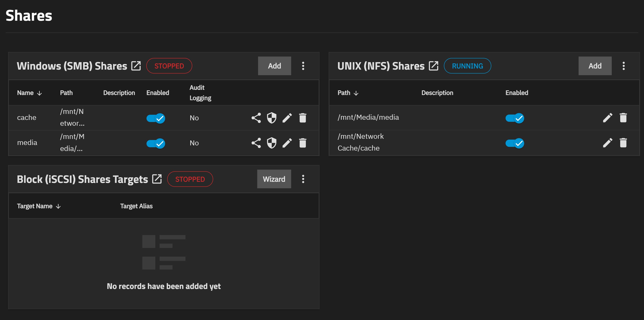Viewport: 644px width, 320px height.
Task: Click share ACL icon for cache share
Action: [256, 118]
